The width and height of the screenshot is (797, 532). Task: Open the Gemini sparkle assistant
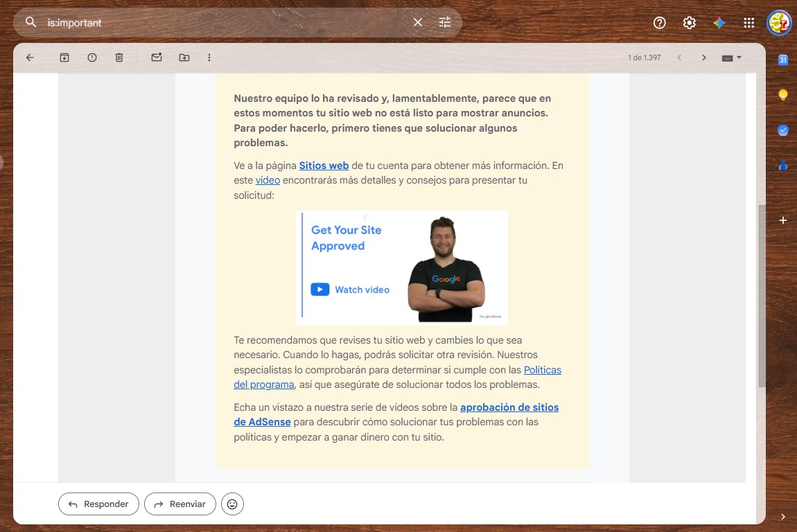click(x=719, y=23)
